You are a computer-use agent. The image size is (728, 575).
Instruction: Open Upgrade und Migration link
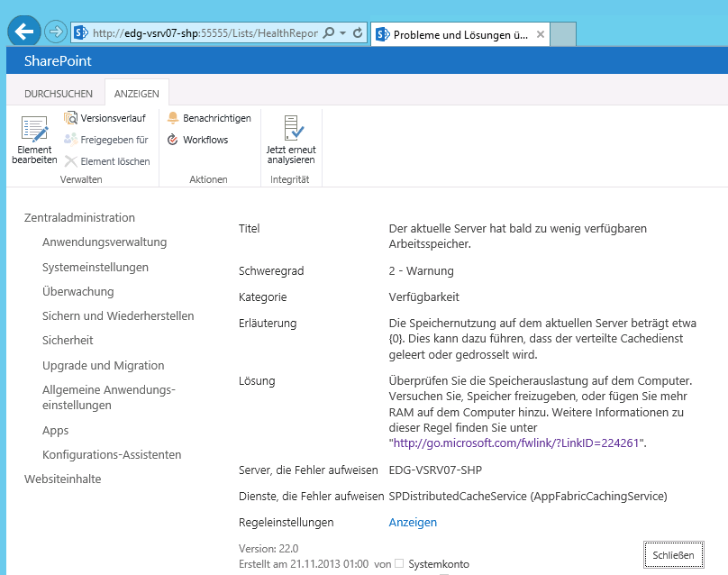(x=103, y=366)
